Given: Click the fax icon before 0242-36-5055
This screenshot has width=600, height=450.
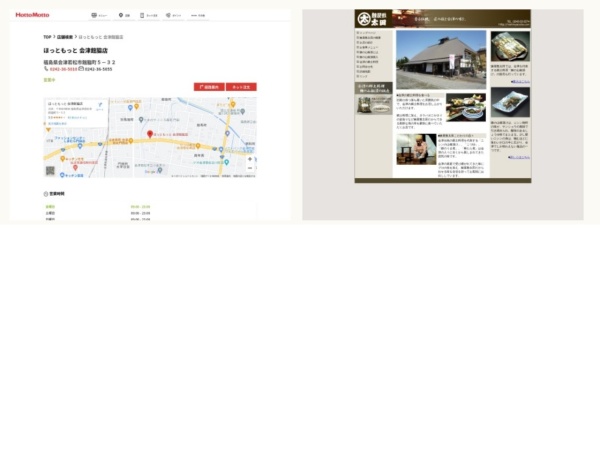Looking at the screenshot, I should click(81, 69).
